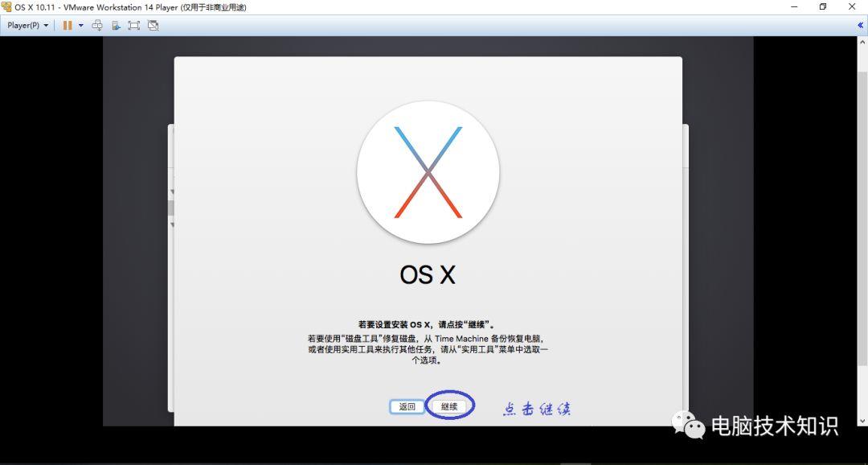The image size is (868, 465).
Task: Send Ctrl+Alt+Del using the keyboard keys icon
Action: [x=97, y=26]
